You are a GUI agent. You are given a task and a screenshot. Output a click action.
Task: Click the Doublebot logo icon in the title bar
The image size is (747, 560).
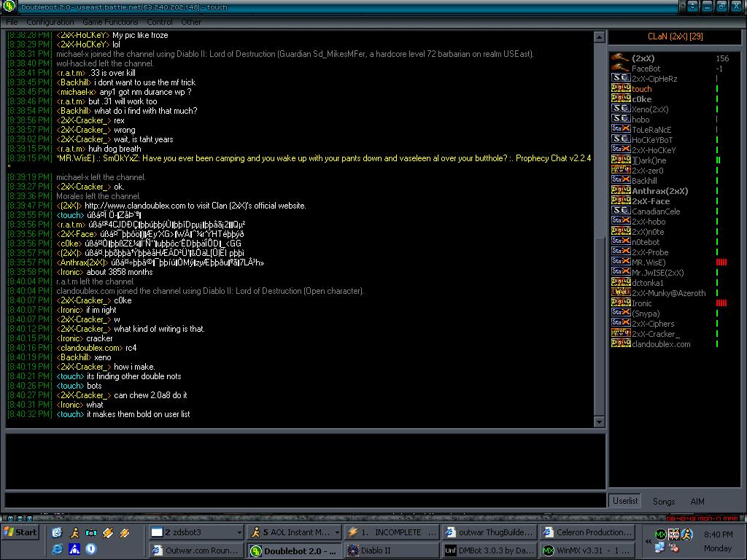click(9, 7)
